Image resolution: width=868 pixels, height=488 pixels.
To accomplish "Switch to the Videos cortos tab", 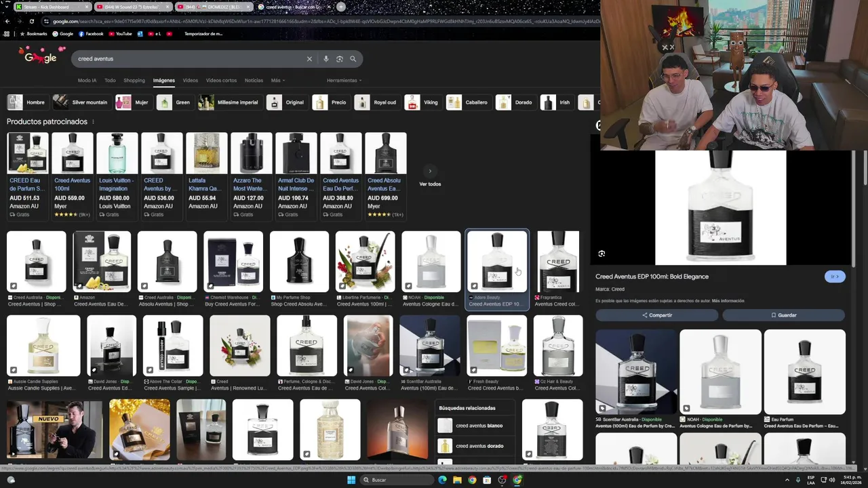I will (221, 81).
